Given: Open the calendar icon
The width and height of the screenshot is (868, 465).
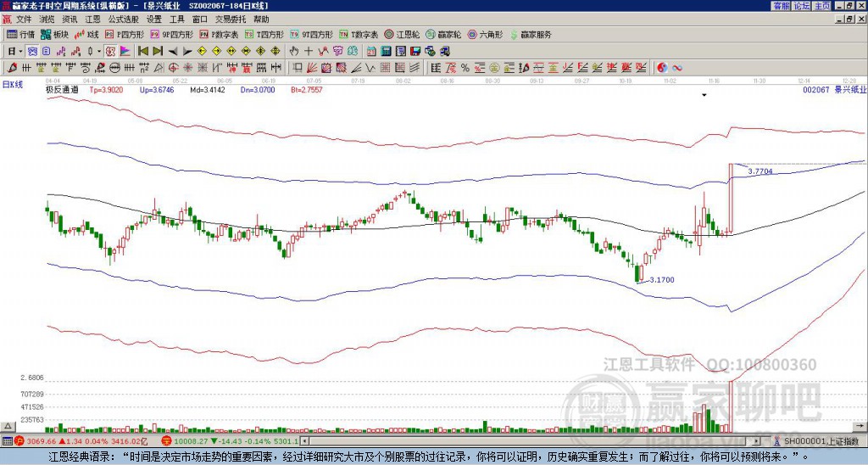Looking at the screenshot, I should tap(371, 52).
